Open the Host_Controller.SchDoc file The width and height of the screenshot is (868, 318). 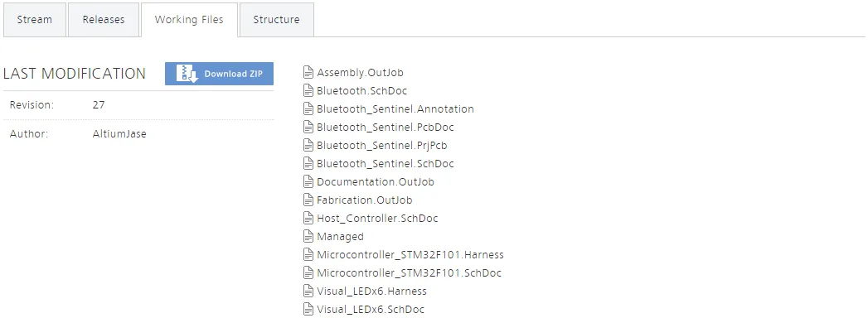pyautogui.click(x=377, y=219)
